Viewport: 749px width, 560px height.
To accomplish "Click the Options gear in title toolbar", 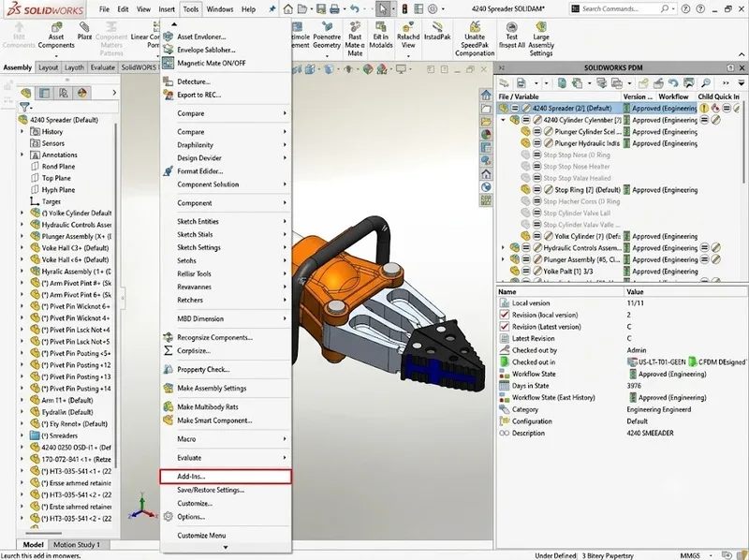I will click(433, 9).
